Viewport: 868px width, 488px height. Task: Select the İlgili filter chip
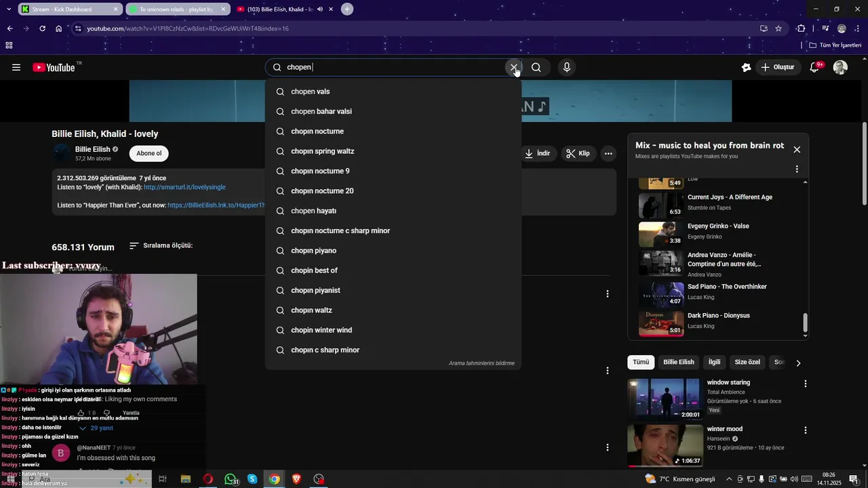pos(715,362)
